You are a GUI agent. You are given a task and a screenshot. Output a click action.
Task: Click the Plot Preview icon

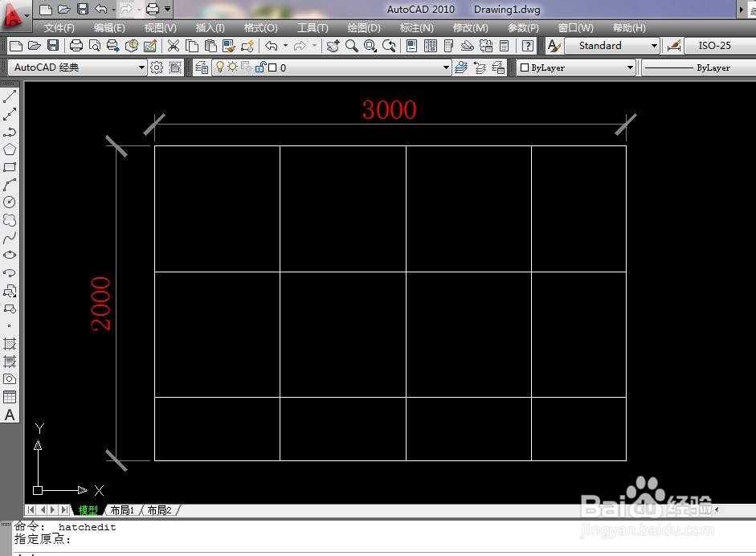95,46
